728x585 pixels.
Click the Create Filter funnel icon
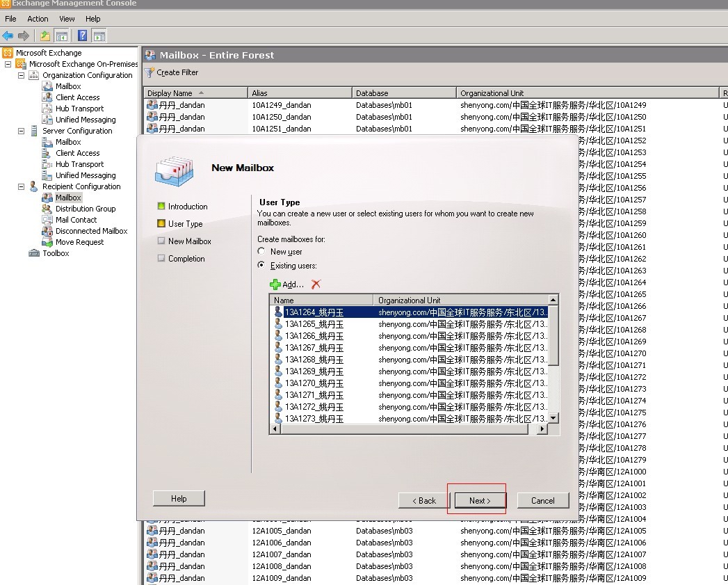149,72
